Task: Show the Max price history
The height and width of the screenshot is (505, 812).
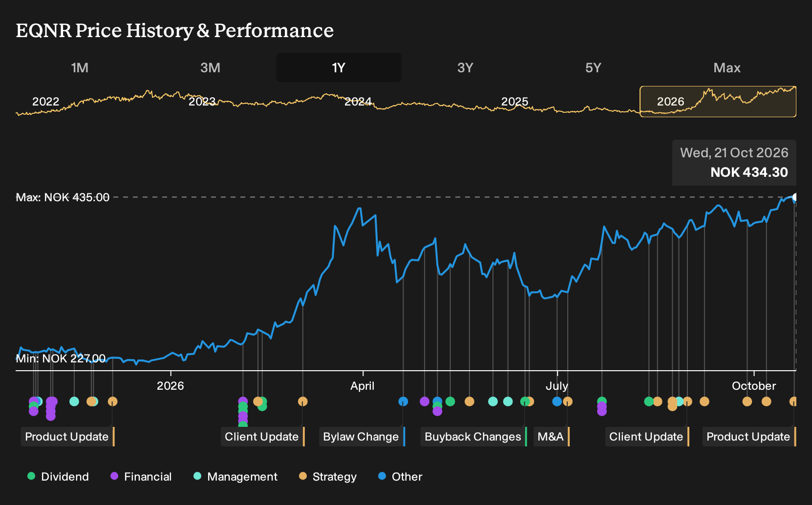Action: click(727, 67)
